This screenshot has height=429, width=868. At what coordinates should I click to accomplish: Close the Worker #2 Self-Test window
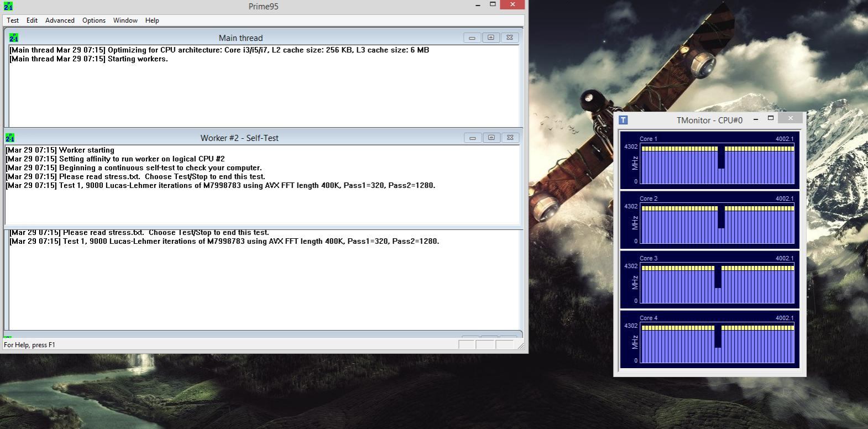tap(510, 138)
